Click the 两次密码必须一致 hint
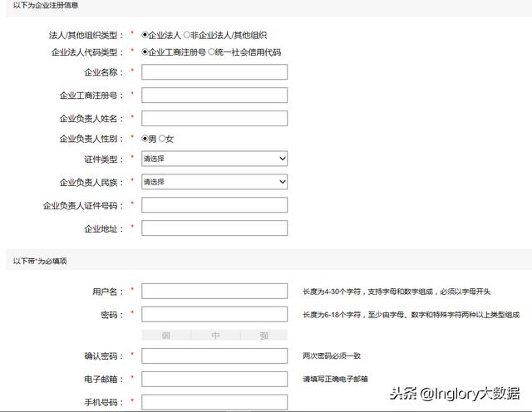Image resolution: width=532 pixels, height=412 pixels. point(332,356)
